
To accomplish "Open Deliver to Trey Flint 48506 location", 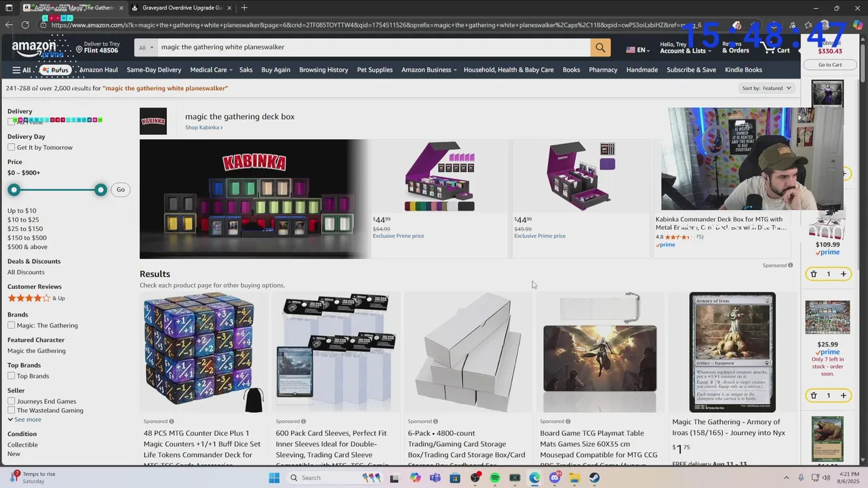I will pos(97,47).
